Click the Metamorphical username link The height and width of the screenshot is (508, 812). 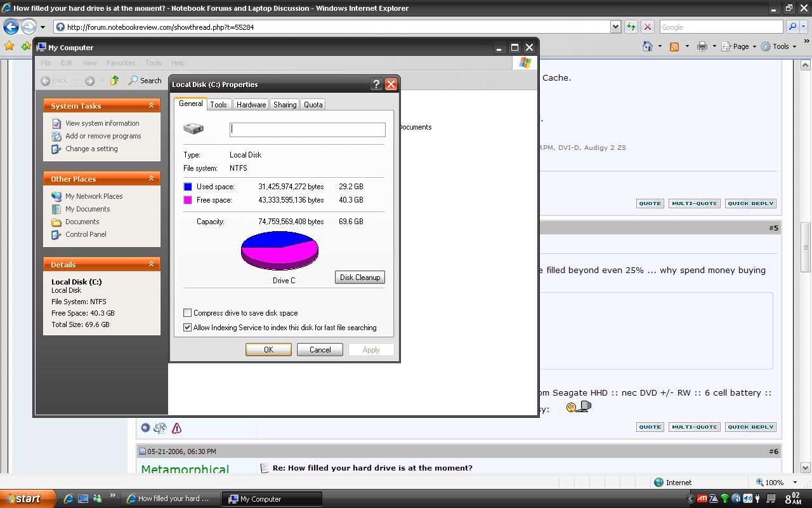tap(185, 469)
